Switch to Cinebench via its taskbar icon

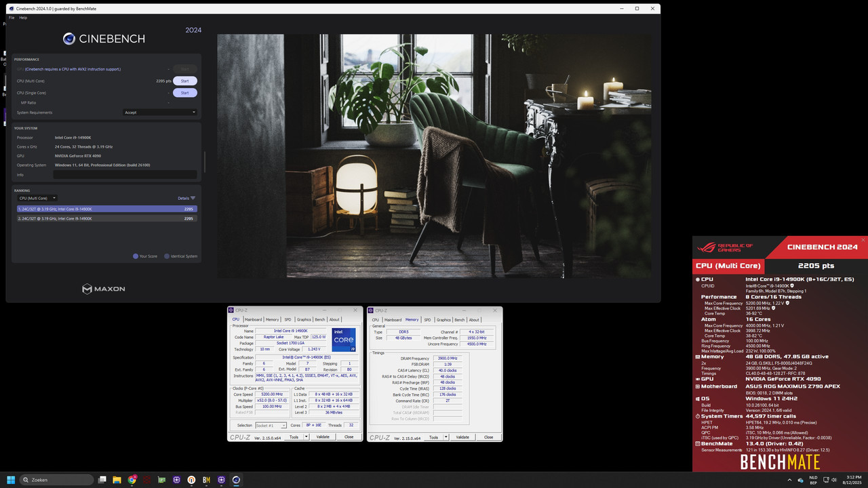click(x=236, y=480)
